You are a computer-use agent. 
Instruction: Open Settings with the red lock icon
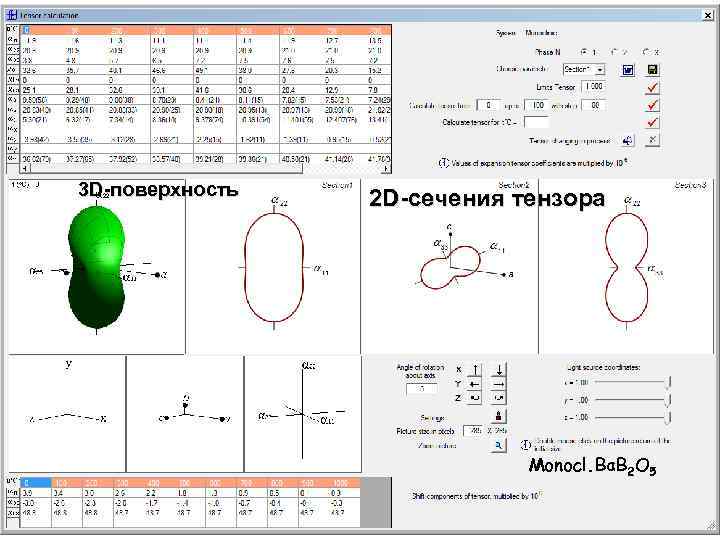click(499, 416)
